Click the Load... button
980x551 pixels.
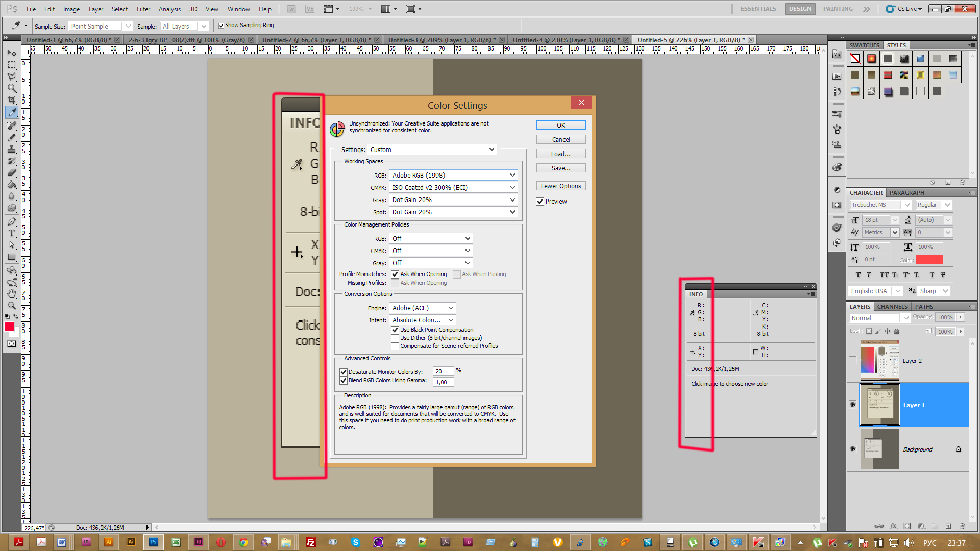561,154
